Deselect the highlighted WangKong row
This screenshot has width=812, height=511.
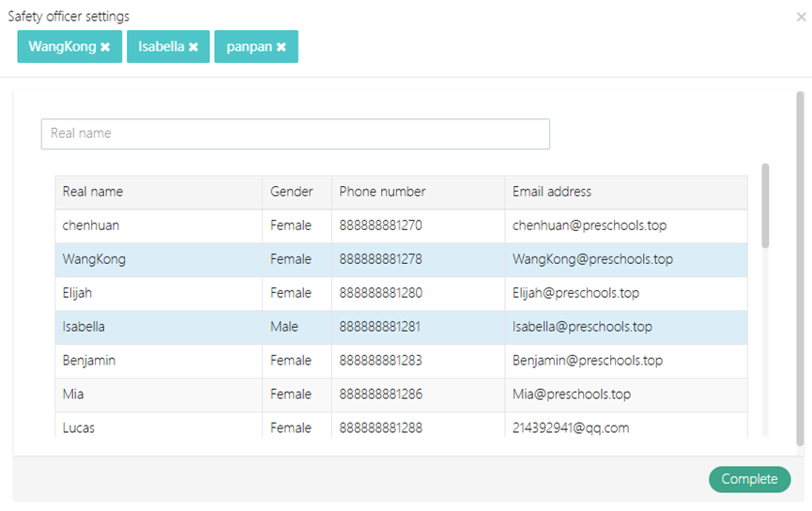(x=158, y=260)
